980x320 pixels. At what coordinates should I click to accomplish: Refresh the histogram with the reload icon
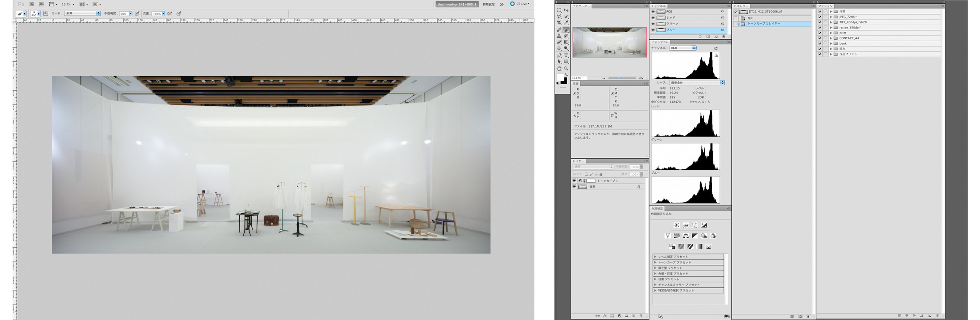(716, 48)
